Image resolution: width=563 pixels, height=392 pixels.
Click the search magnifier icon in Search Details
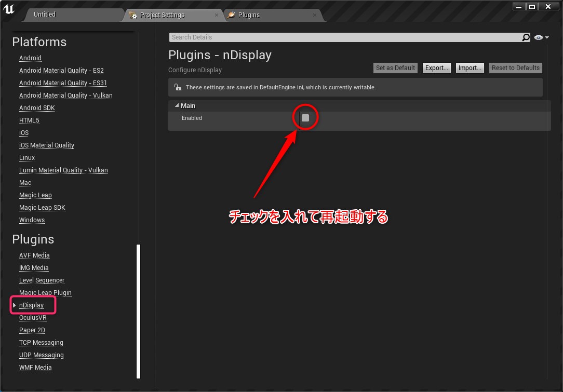pyautogui.click(x=526, y=37)
